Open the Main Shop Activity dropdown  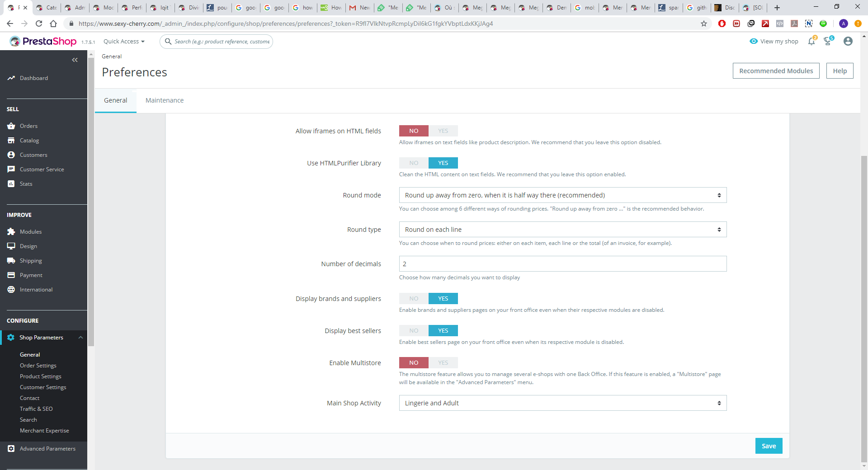pyautogui.click(x=563, y=403)
